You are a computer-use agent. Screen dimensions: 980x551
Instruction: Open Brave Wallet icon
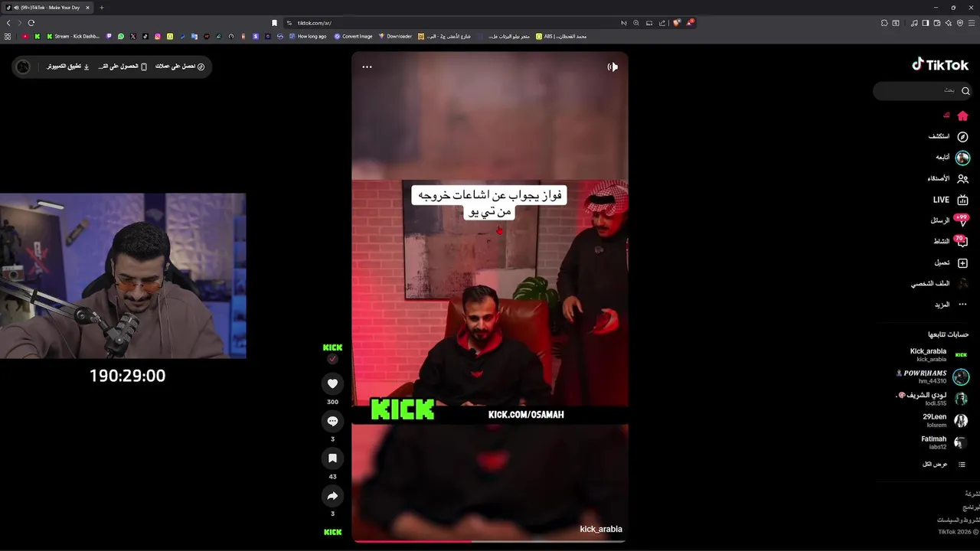click(x=937, y=23)
